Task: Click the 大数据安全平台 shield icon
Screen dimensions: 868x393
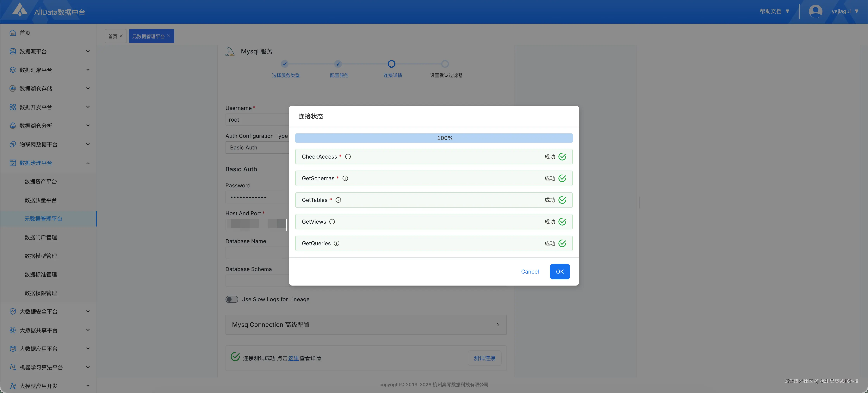Action: pyautogui.click(x=13, y=311)
